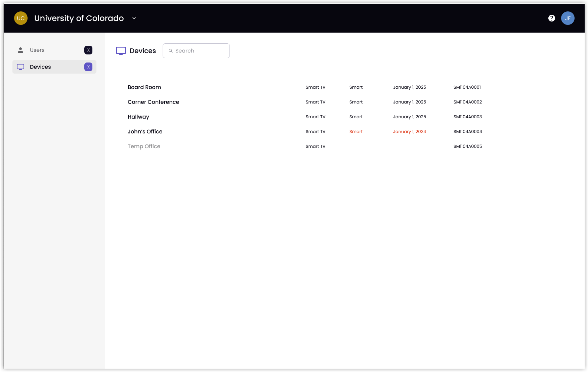
Task: Open the Corner Conference device
Action: pos(153,102)
